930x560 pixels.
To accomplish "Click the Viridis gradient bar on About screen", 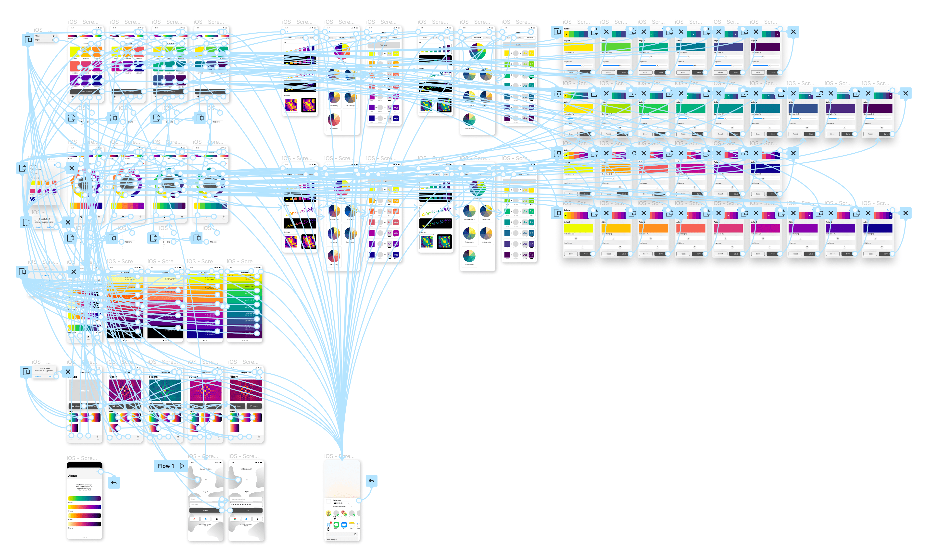I will click(84, 499).
